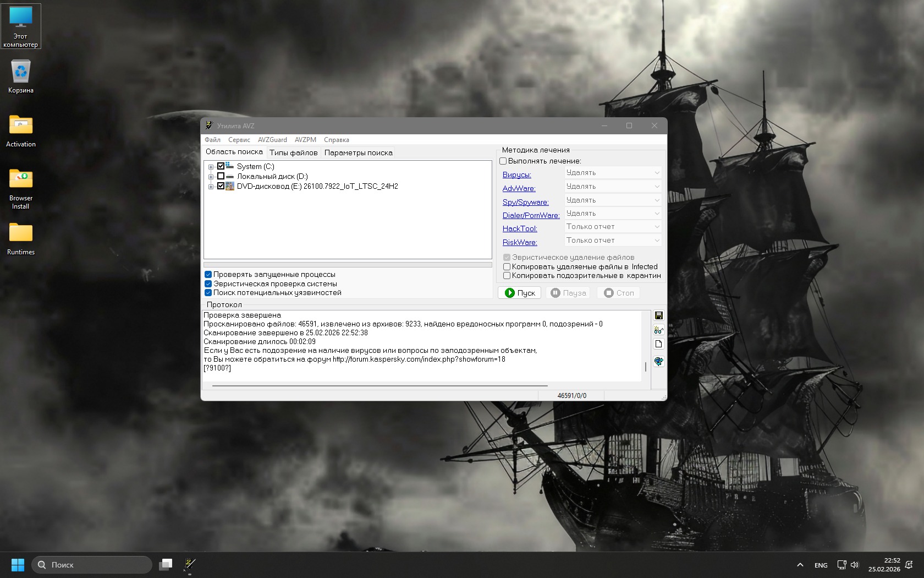Click the blank page icon beside the protocol
Viewport: 924px width, 578px height.
pos(658,344)
